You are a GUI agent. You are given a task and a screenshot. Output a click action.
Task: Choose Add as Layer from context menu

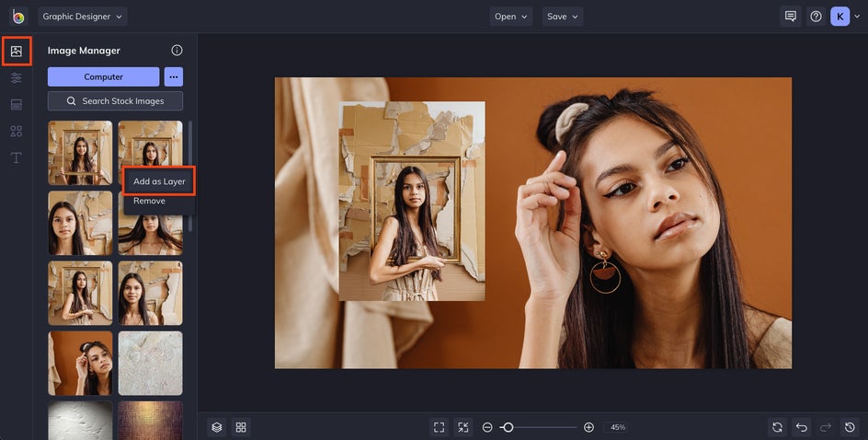[x=159, y=181]
